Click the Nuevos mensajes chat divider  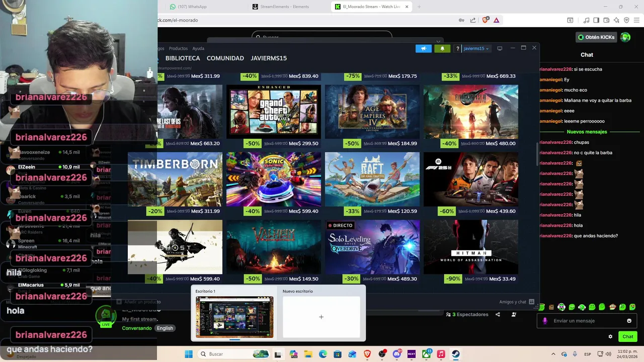(587, 132)
